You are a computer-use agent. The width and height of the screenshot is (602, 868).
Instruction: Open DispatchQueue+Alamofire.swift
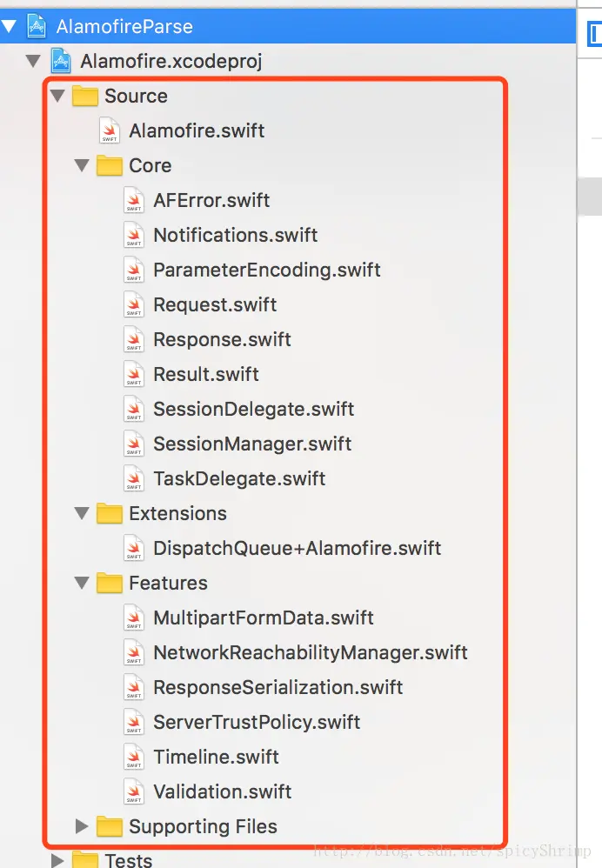coord(297,548)
